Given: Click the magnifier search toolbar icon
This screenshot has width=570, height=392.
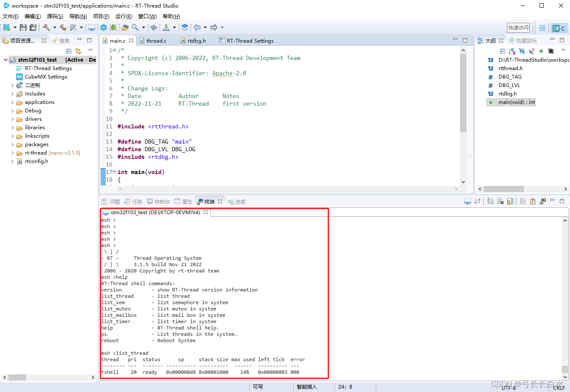Looking at the screenshot, I should pos(135,27).
